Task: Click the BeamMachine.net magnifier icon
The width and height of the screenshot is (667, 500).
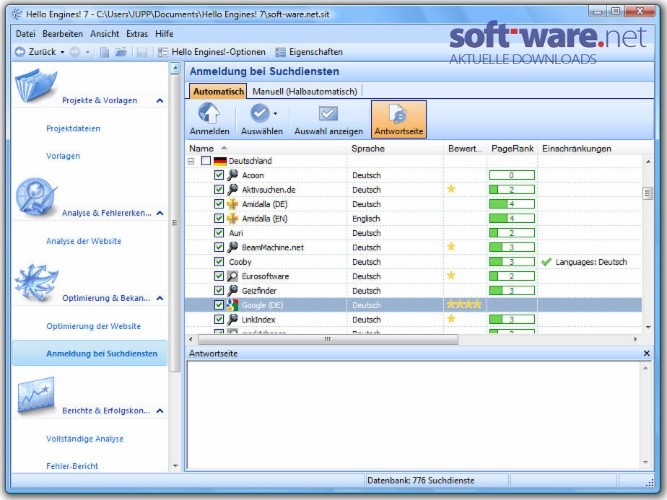Action: pos(232,247)
